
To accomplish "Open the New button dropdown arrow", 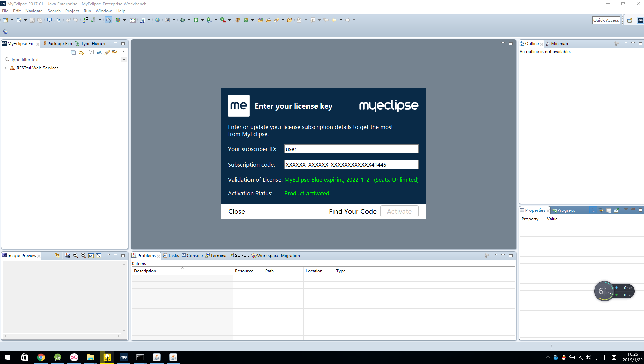I will click(12, 20).
